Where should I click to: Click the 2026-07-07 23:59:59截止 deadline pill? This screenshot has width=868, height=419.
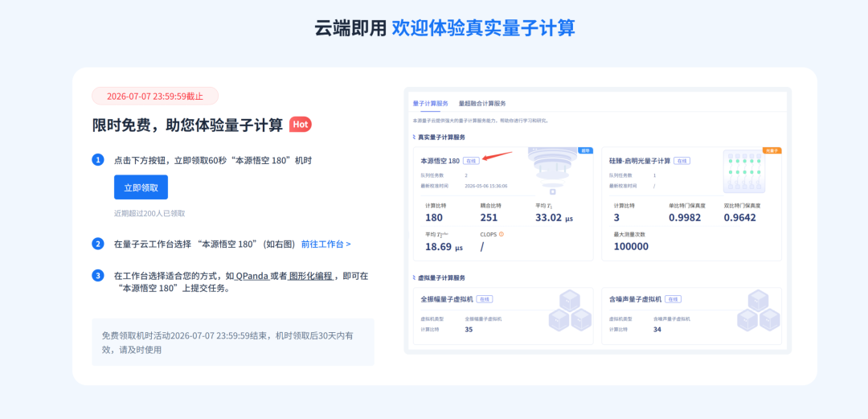click(x=155, y=96)
